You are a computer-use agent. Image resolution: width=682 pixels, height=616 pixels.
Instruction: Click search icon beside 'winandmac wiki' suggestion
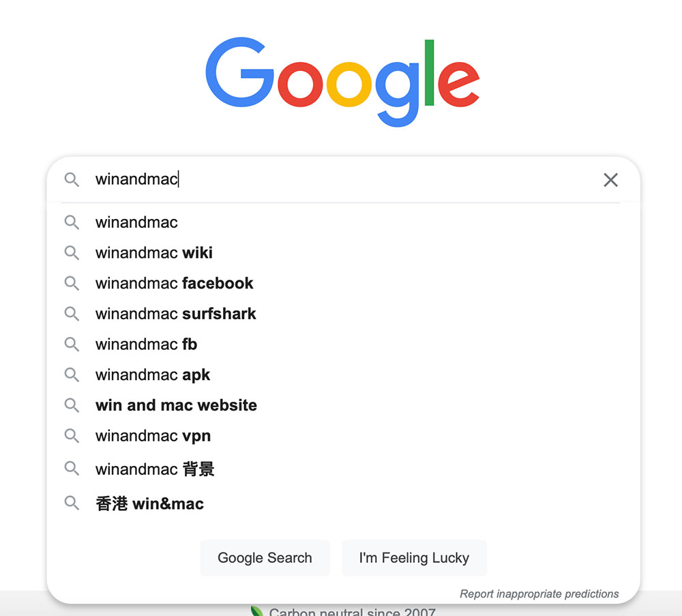(x=72, y=253)
